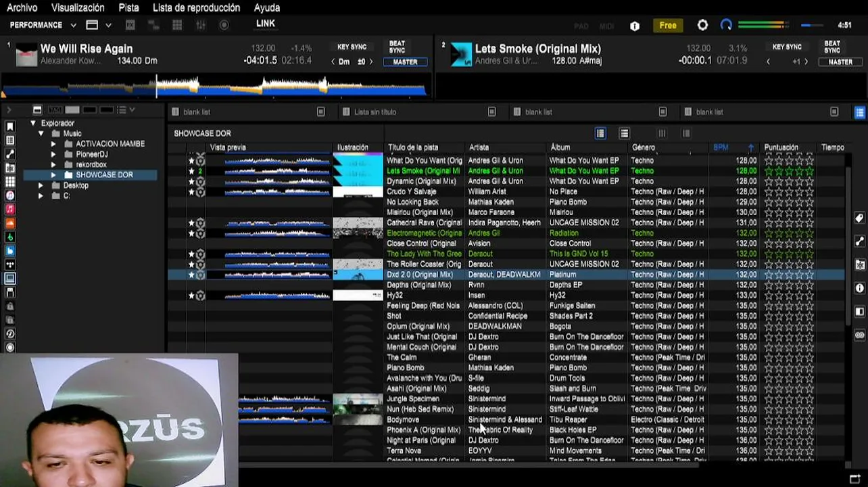Screen dimensions: 868x487
Task: Open the SoundCloud icon in sidebar
Action: click(10, 223)
